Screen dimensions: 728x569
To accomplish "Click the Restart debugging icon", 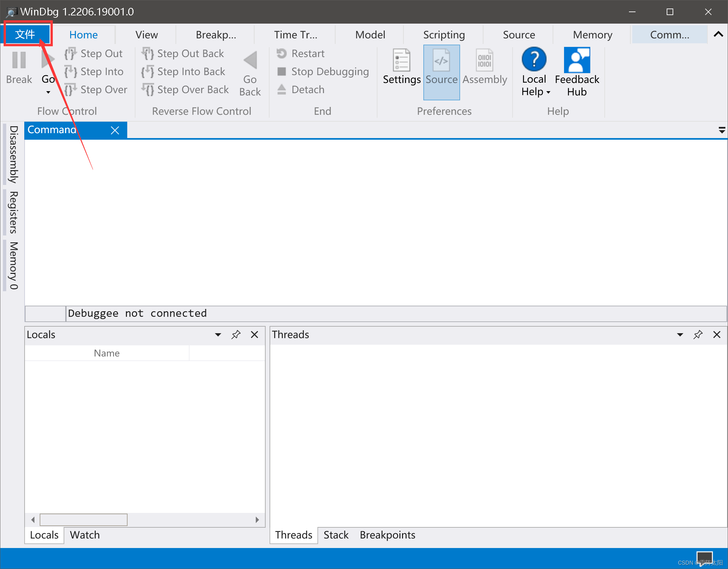I will coord(282,53).
